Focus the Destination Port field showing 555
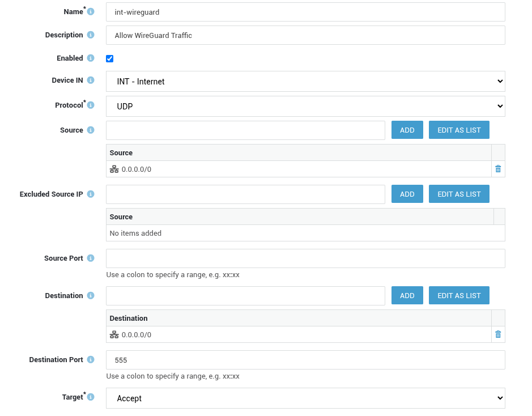 [x=305, y=360]
